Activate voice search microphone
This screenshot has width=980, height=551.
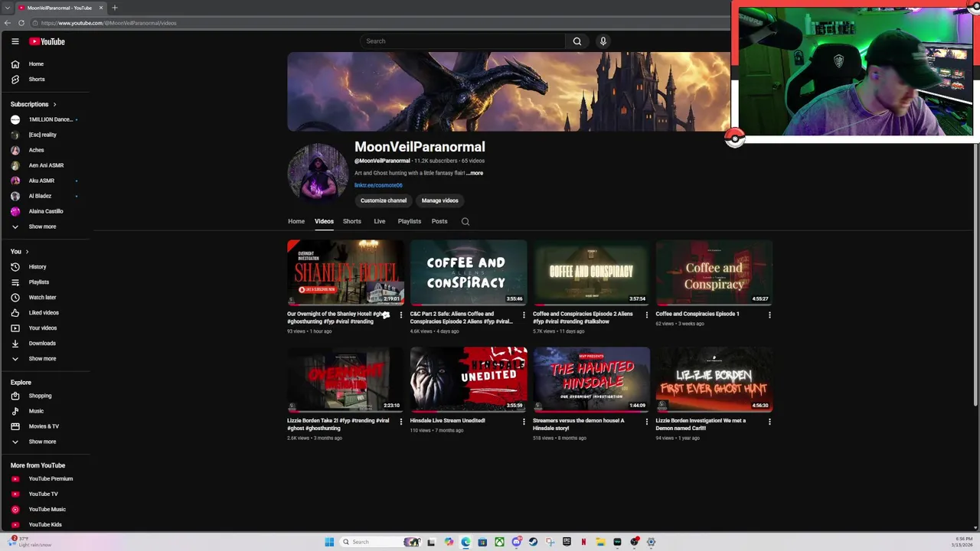(603, 41)
